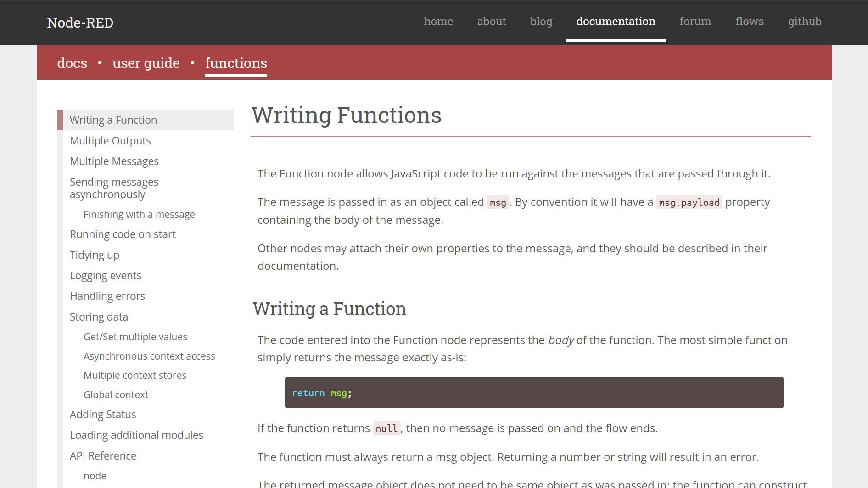Navigate to the user guide section
The width and height of the screenshot is (868, 488).
146,63
